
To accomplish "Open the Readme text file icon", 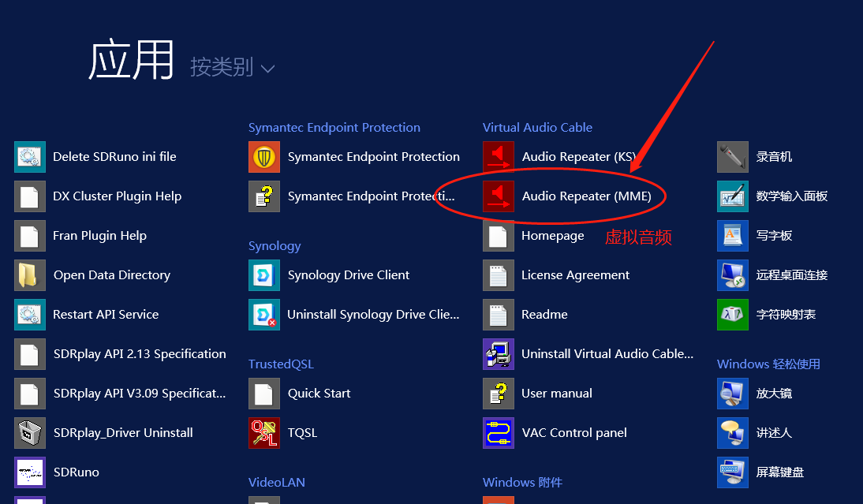I will click(499, 315).
